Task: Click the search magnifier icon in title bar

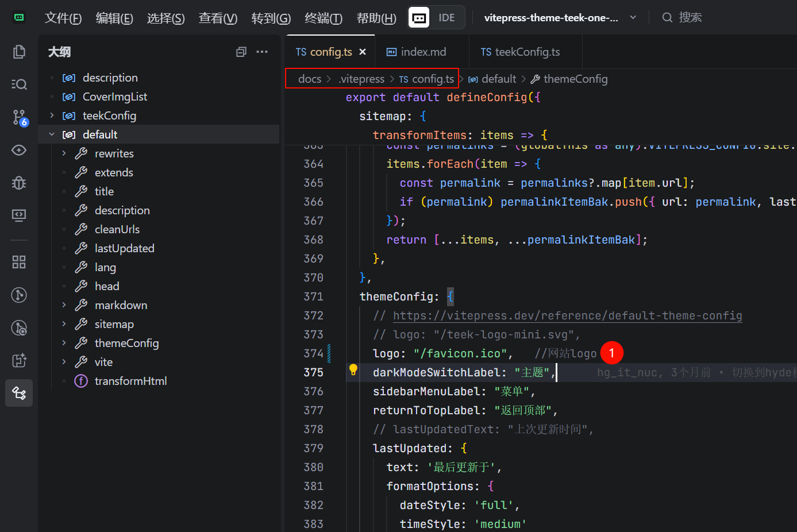Action: click(667, 17)
